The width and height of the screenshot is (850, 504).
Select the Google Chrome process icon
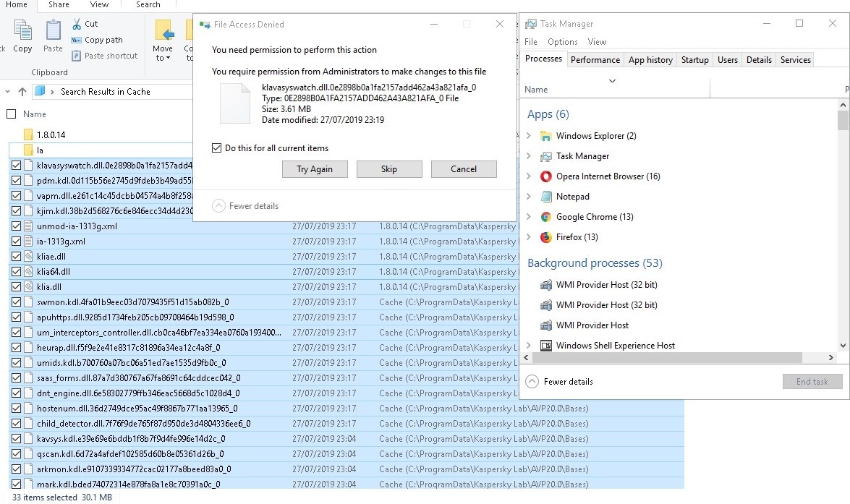pyautogui.click(x=546, y=217)
